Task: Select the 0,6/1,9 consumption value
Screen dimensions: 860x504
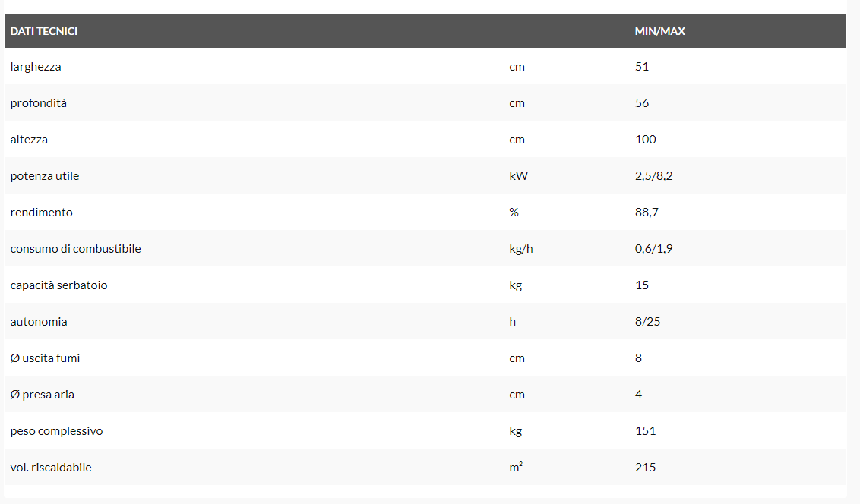Action: coord(653,249)
